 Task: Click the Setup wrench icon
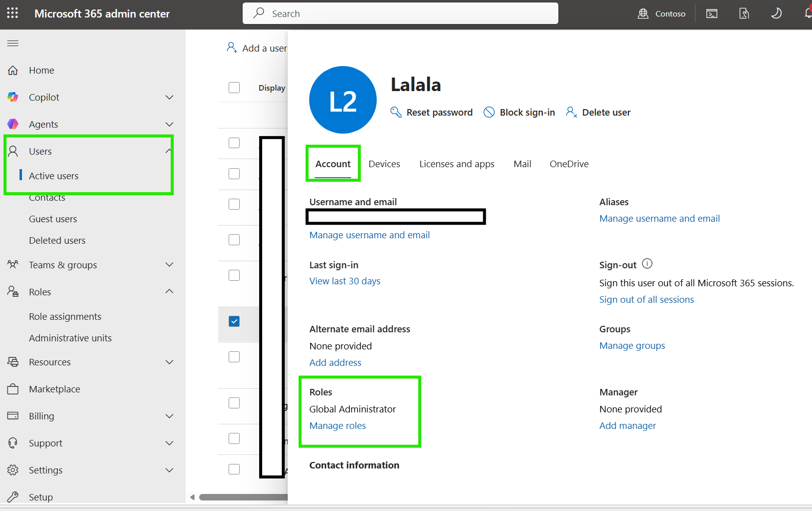point(13,497)
